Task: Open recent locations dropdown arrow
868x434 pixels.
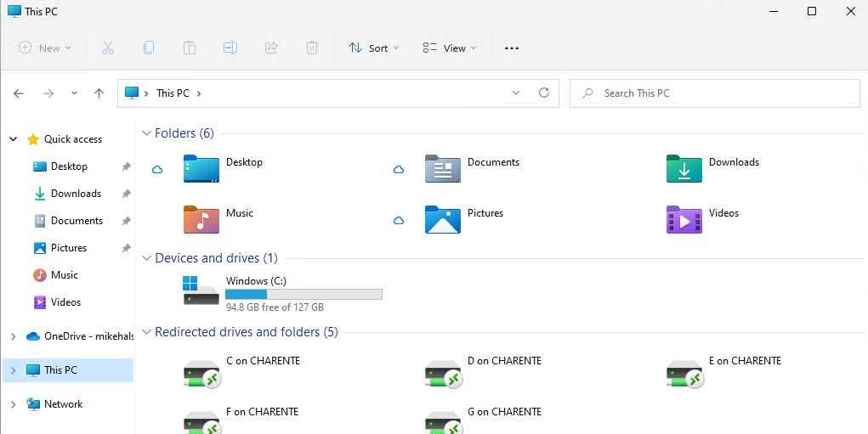Action: (x=74, y=93)
